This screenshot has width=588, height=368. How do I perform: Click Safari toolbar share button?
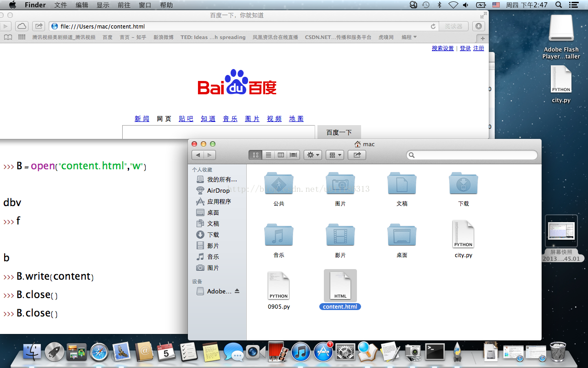[39, 26]
